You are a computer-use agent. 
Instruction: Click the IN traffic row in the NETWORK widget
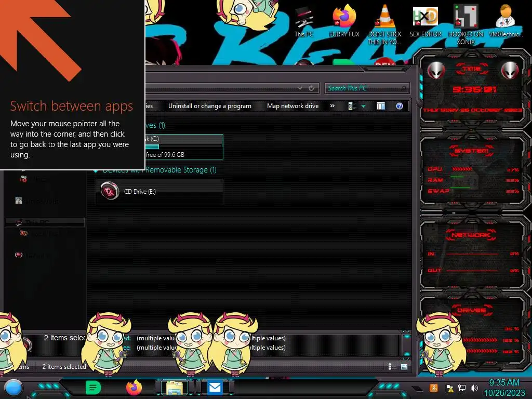(x=473, y=254)
